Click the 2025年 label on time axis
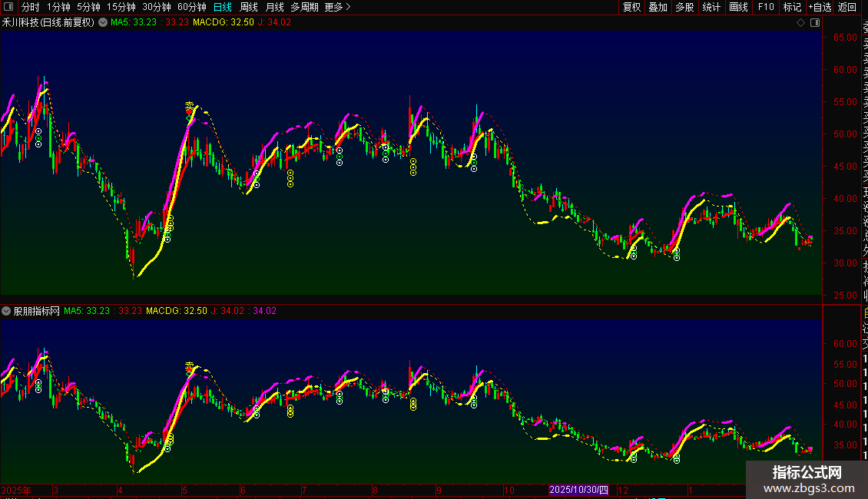 [x=16, y=490]
